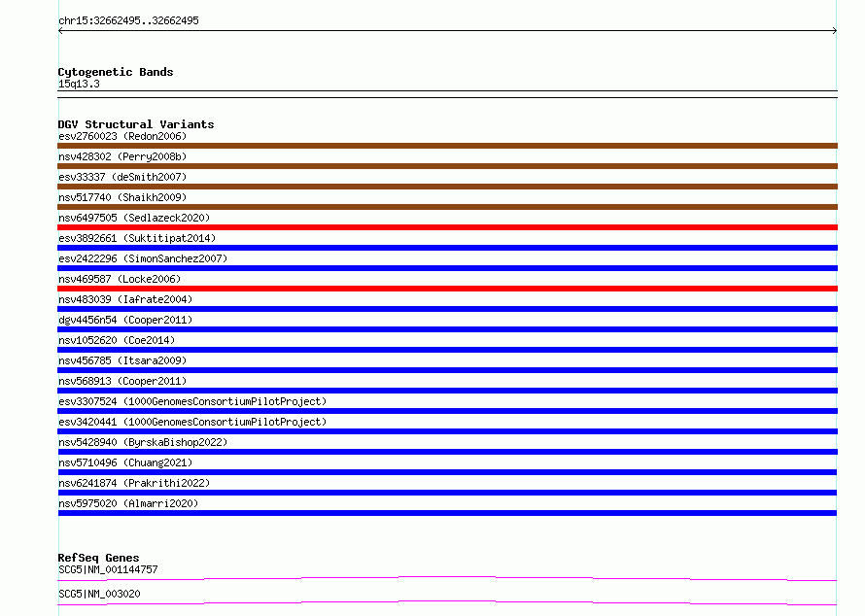Click the brown bar under esv33337
The height and width of the screenshot is (616, 865).
447,187
